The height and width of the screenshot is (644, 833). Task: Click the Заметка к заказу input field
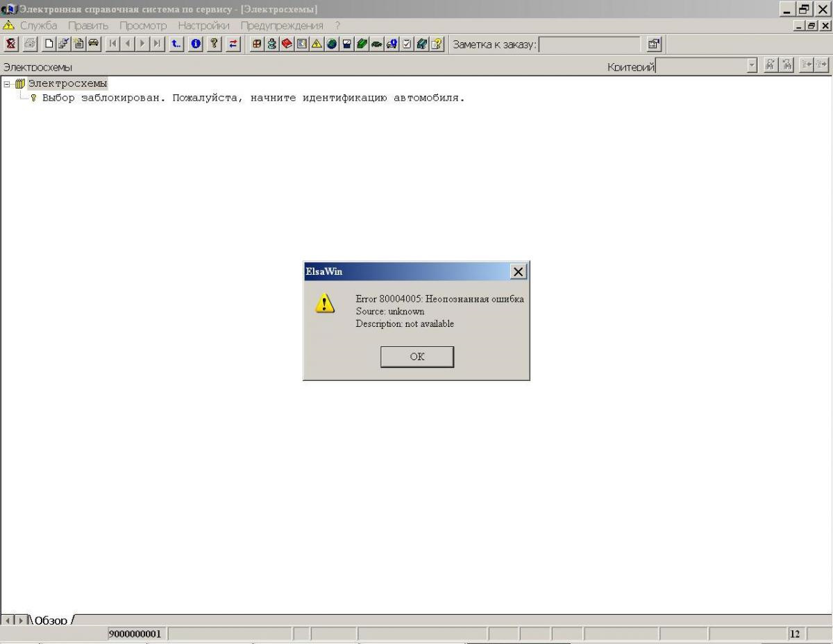589,44
